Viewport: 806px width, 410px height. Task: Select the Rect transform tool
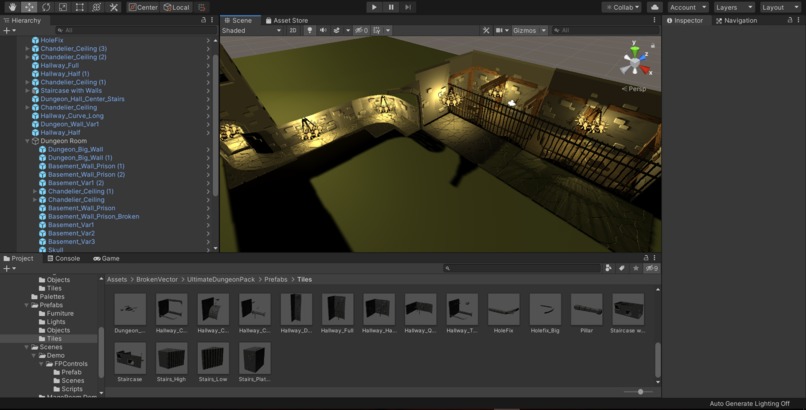coord(80,7)
